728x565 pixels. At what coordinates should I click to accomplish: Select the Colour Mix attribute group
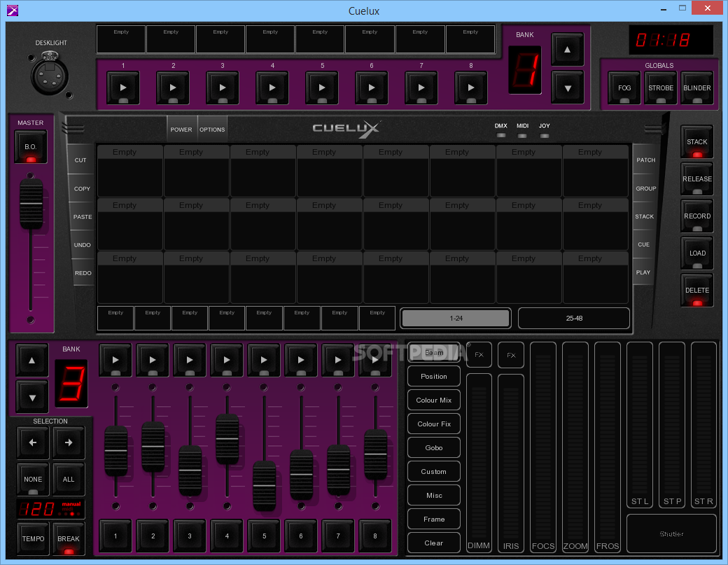coord(433,400)
